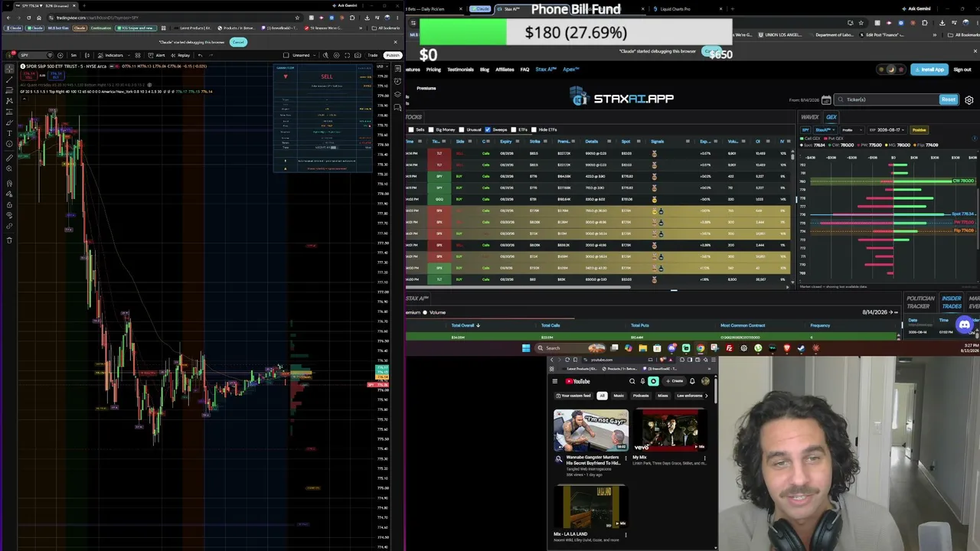980x551 pixels.
Task: Open the Politician Tracker tab
Action: pos(920,302)
